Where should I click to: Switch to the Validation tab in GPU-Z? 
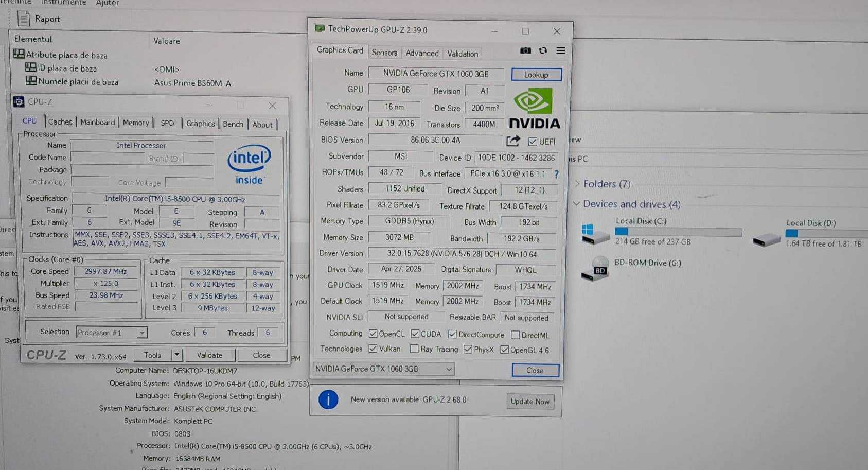click(463, 54)
